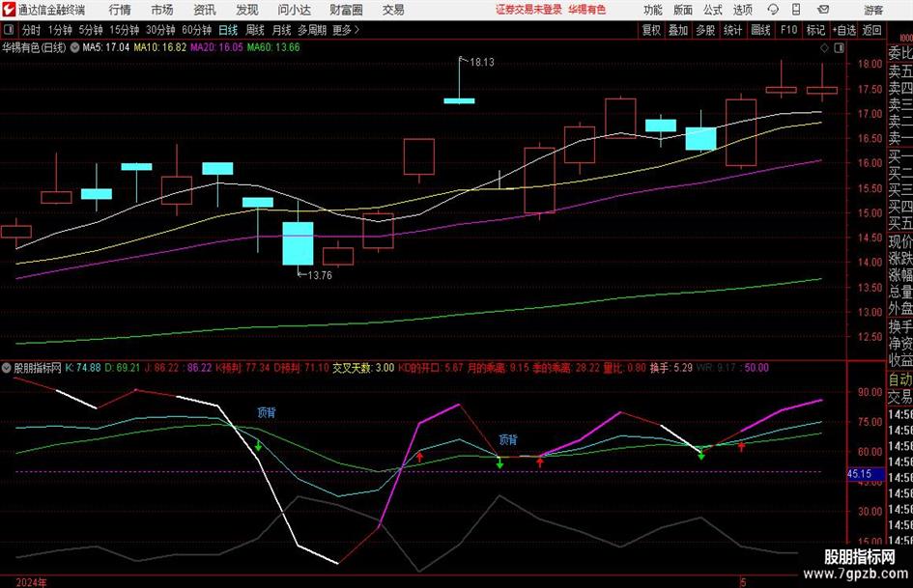Click the 13.76 low price marker
This screenshot has width=913, height=588.
pos(320,275)
